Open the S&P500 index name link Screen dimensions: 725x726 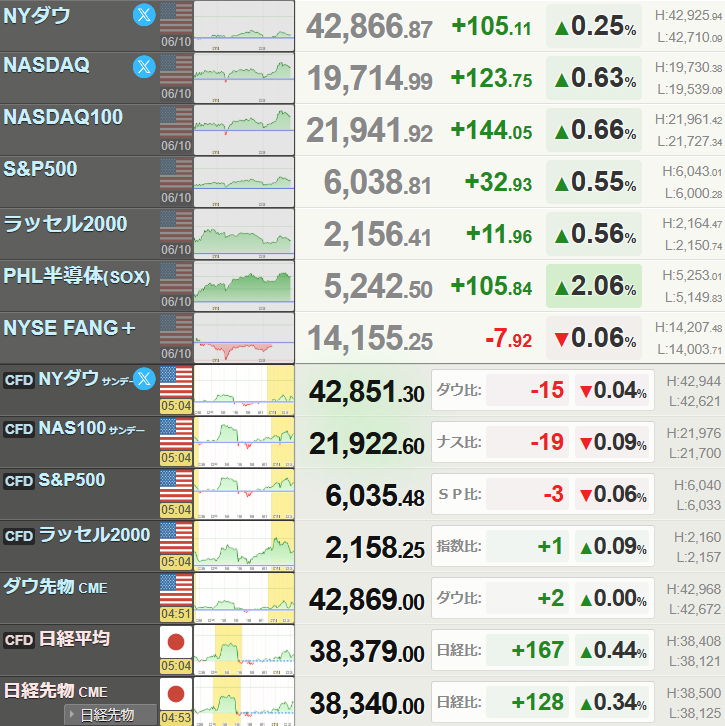click(x=40, y=169)
